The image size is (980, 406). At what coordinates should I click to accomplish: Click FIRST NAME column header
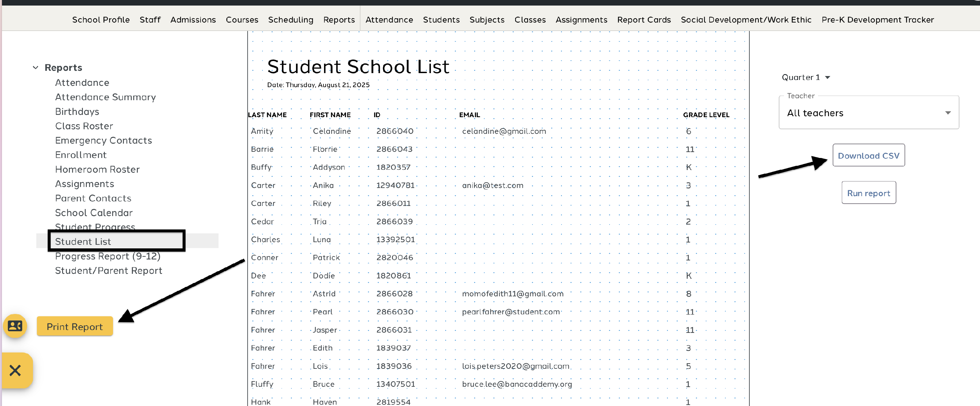(x=330, y=115)
